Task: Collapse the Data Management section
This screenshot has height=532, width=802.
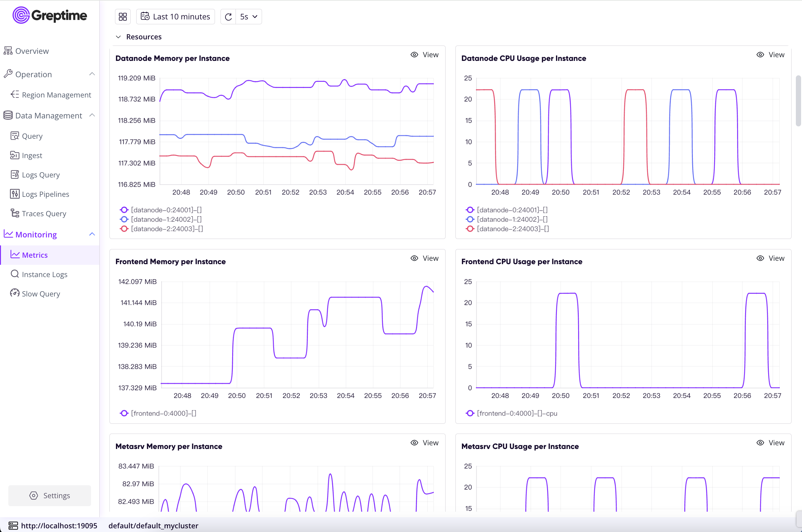Action: pyautogui.click(x=92, y=115)
